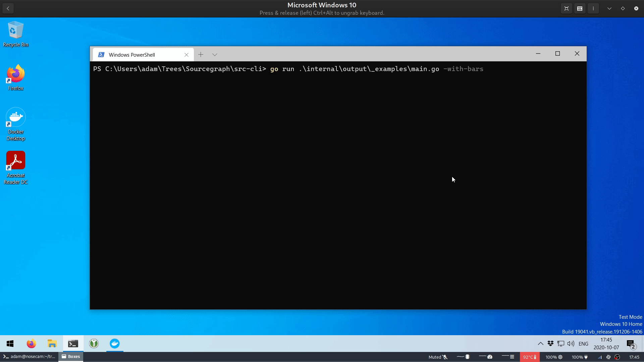
Task: Open the three-dot Boxes menu
Action: pyautogui.click(x=593, y=8)
